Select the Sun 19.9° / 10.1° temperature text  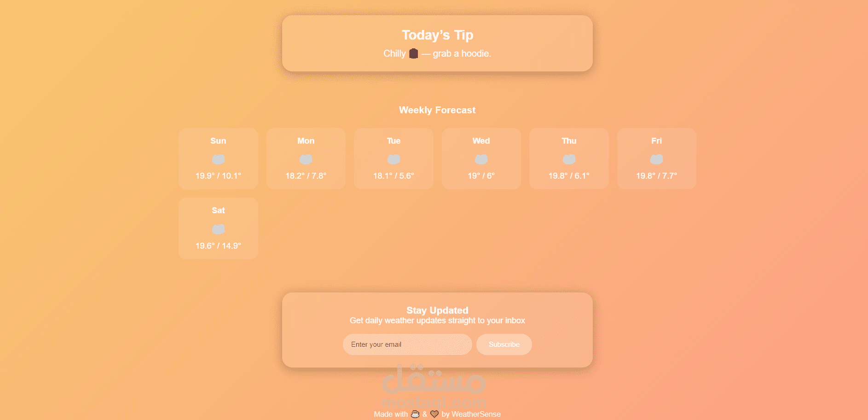point(218,176)
